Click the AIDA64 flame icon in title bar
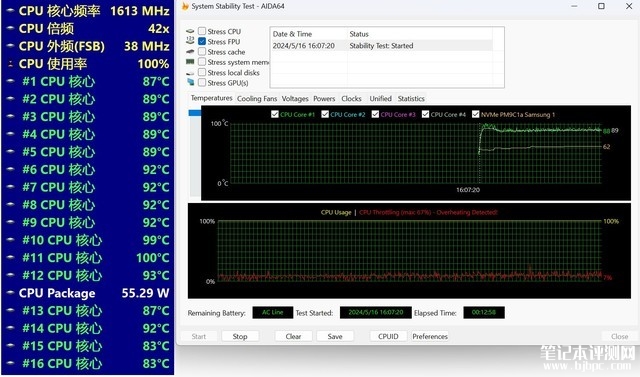The width and height of the screenshot is (640, 377). coord(185,6)
